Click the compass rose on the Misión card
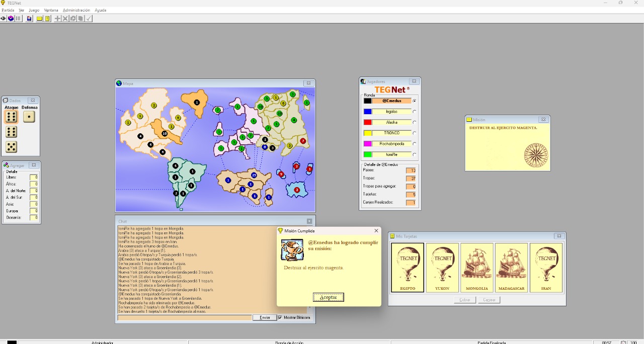The image size is (644, 344). 536,155
